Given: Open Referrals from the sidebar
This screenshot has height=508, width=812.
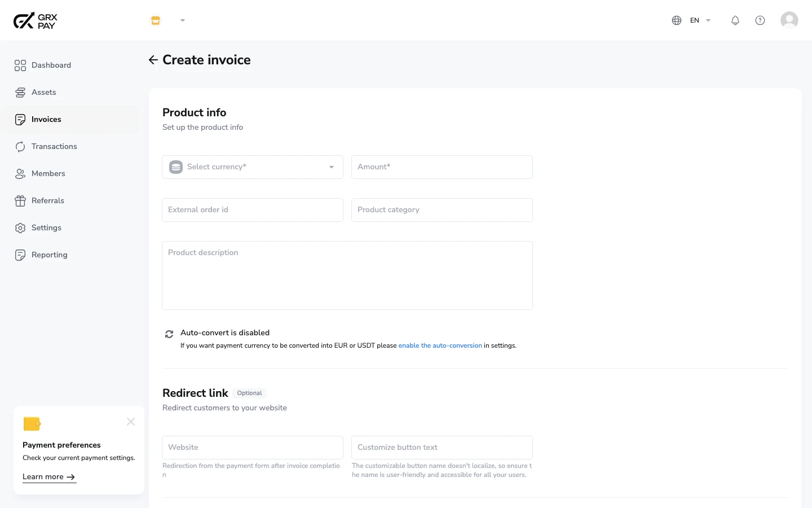Looking at the screenshot, I should coord(69,201).
